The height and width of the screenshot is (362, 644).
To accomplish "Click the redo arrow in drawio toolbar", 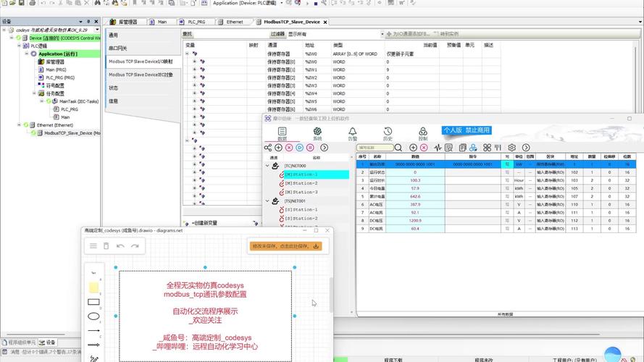I will pyautogui.click(x=135, y=246).
